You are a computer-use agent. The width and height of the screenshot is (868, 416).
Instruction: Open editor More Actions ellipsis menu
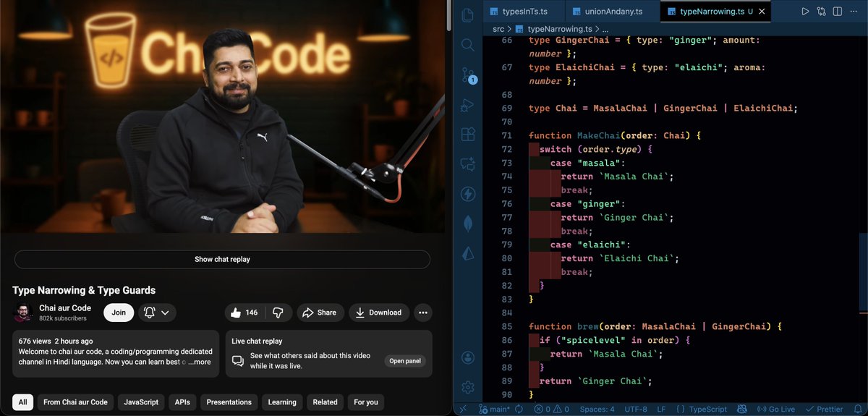855,12
